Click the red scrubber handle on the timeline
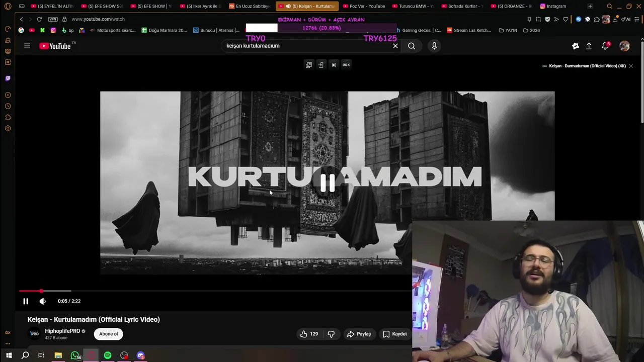Image resolution: width=644 pixels, height=362 pixels. 41,291
